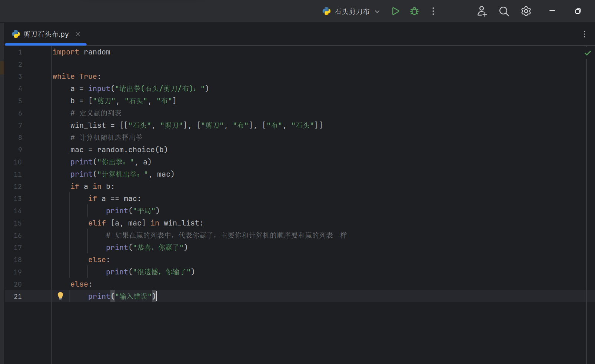Click the green inspection checkmark
Image resolution: width=595 pixels, height=364 pixels.
(x=588, y=53)
